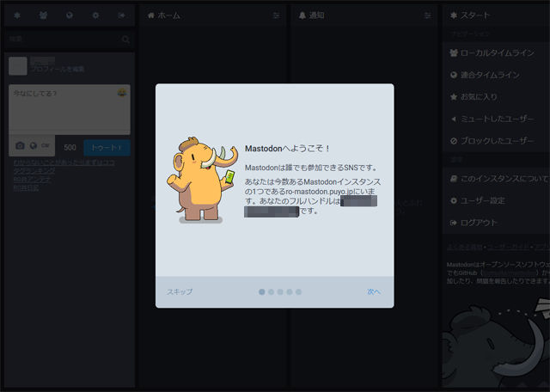The width and height of the screenshot is (550, 392).
Task: Open preferences via top navigation gear icon
Action: point(95,15)
